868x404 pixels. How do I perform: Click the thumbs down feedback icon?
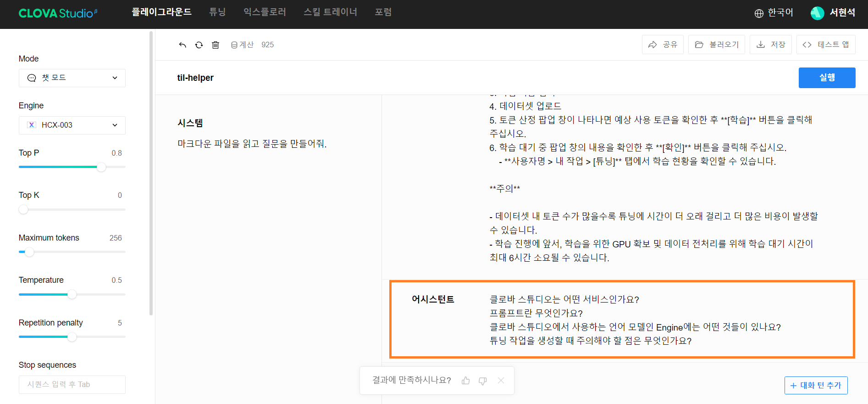coord(483,381)
